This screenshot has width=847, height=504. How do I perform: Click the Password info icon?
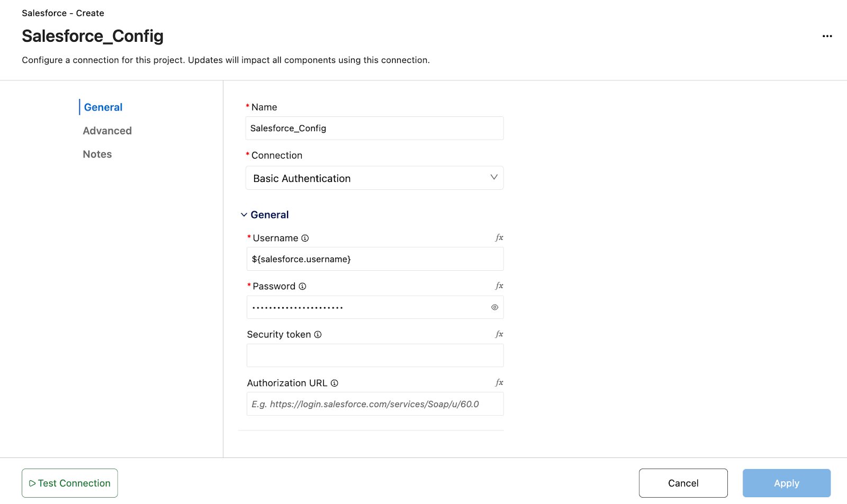tap(302, 286)
